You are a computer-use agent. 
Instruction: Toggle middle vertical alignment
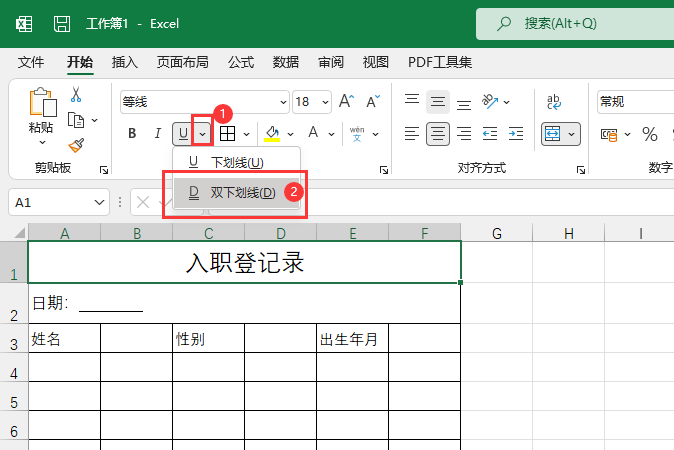pos(438,101)
